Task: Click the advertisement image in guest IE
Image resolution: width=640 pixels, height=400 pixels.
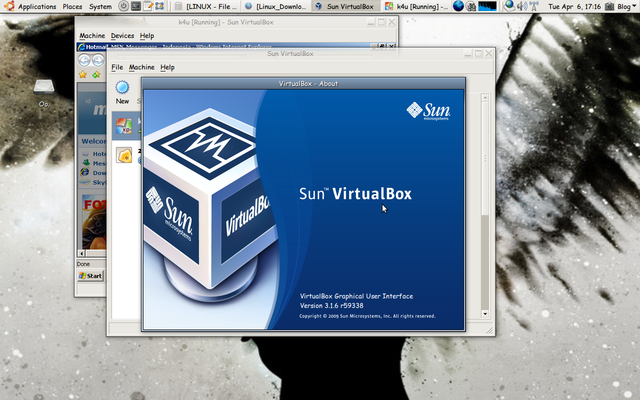Action: coord(94,222)
